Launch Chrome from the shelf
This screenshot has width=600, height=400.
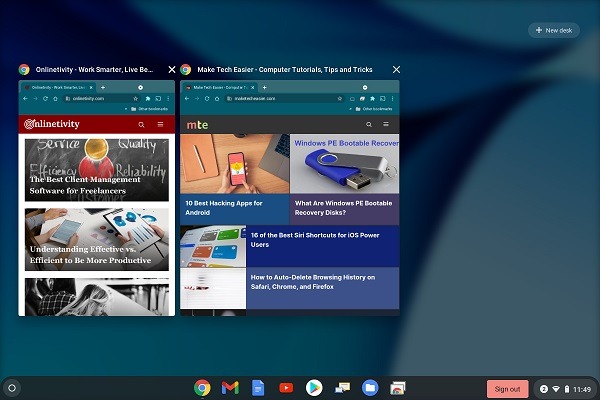tap(202, 388)
